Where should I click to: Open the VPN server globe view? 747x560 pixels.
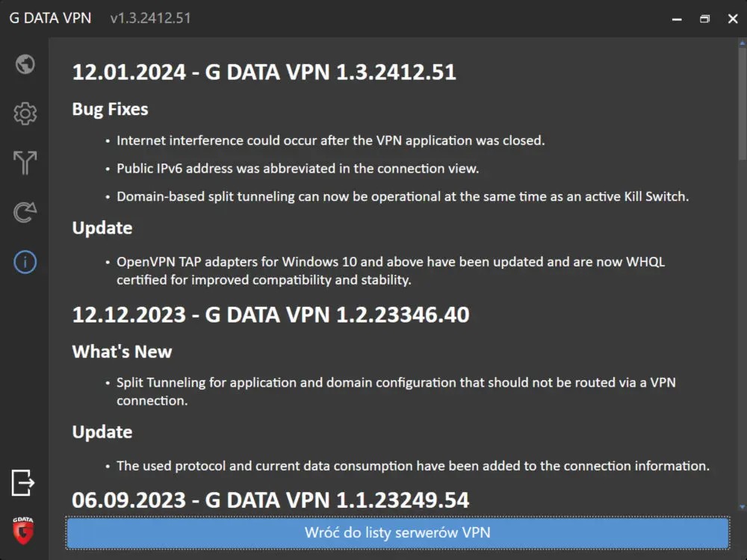point(25,64)
